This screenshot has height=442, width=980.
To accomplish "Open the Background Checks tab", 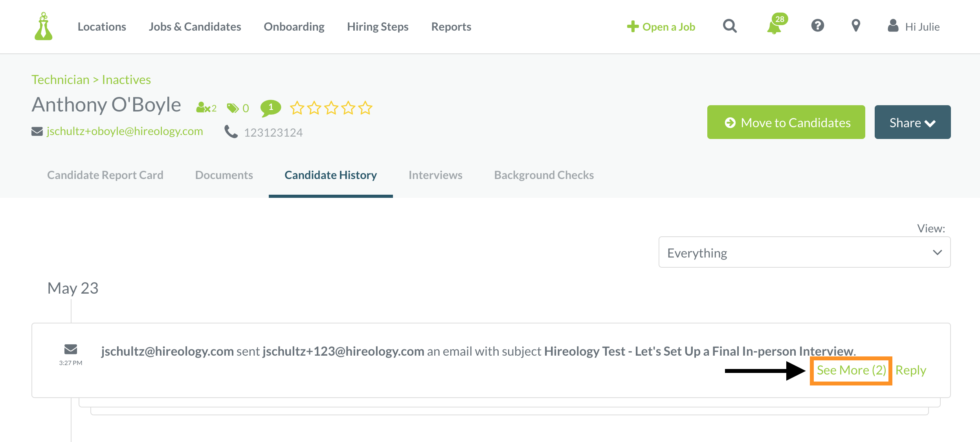I will (x=543, y=175).
